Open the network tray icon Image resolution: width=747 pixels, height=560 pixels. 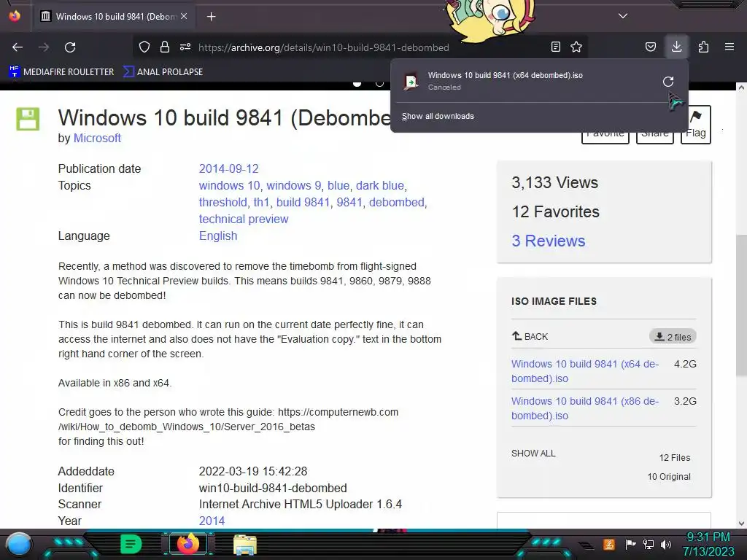649,544
